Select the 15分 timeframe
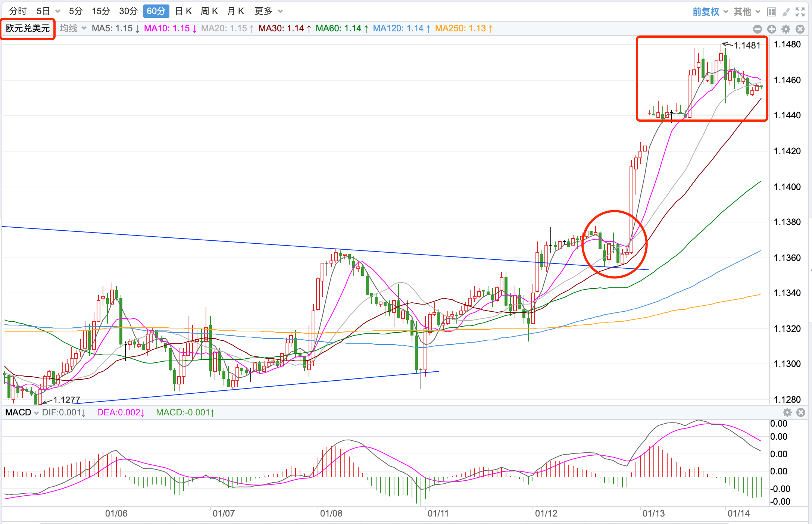Viewport: 812px width, 524px height. coord(101,11)
